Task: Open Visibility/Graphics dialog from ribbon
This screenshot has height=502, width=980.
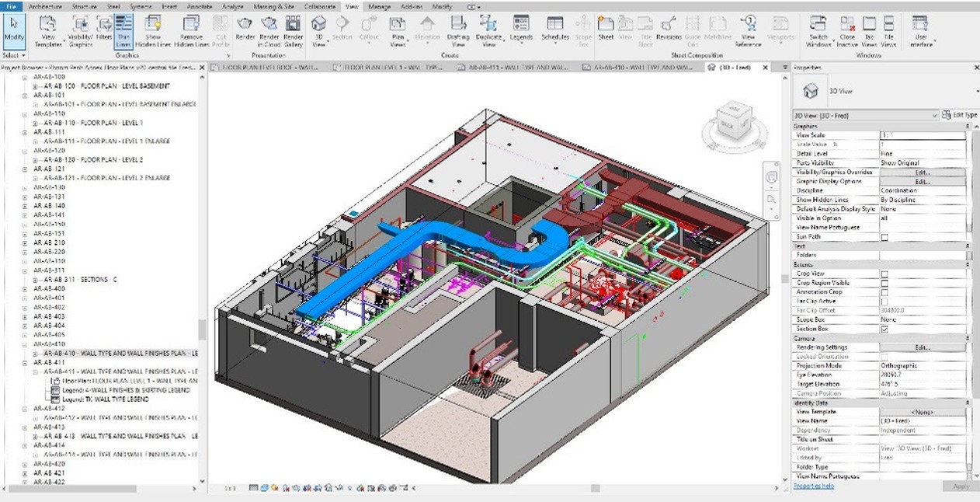Action: (x=80, y=31)
